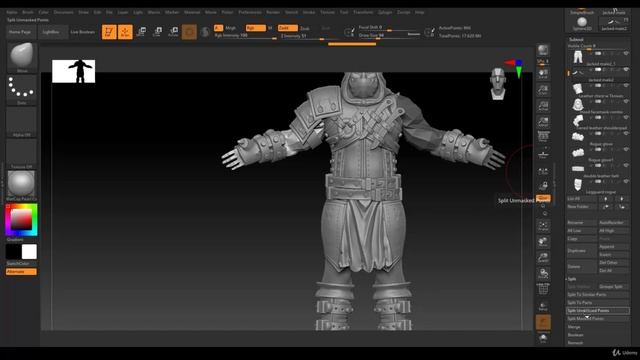The height and width of the screenshot is (360, 640).
Task: Collapse the Subtool palette header
Action: [x=576, y=40]
